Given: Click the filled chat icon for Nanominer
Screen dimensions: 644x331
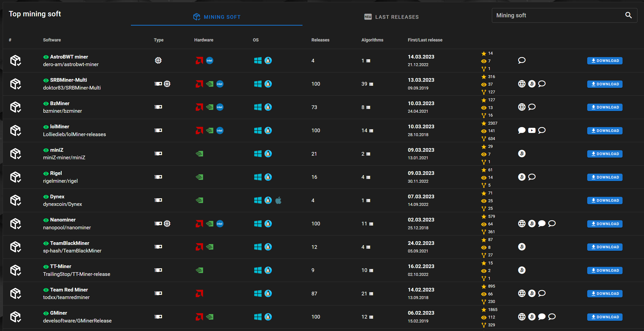Looking at the screenshot, I should (541, 223).
